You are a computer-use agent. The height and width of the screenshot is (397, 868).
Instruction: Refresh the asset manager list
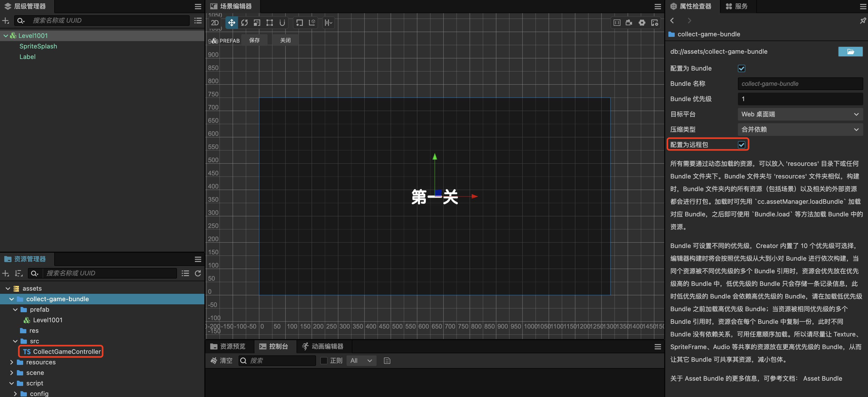198,273
